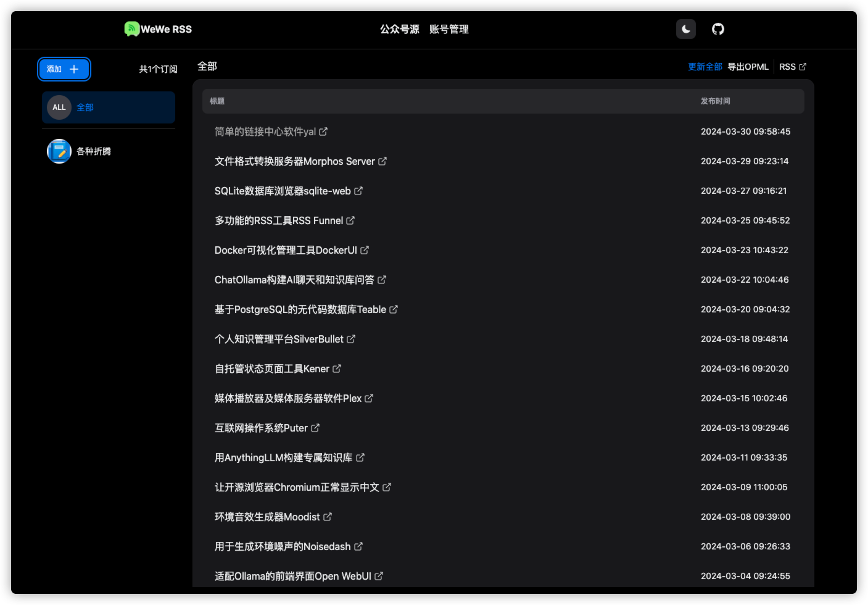
Task: Click 导出OPML link
Action: pos(748,67)
